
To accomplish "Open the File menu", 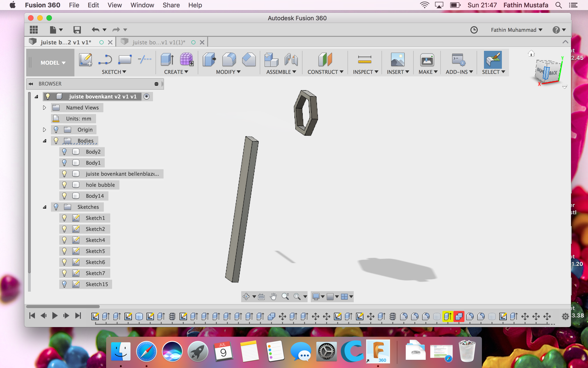I will point(74,5).
